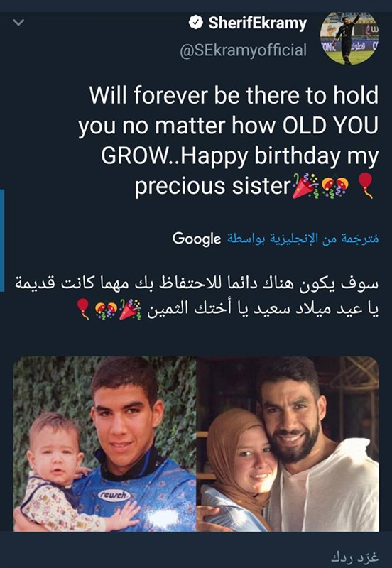Open the right photo with woman in hijab

pyautogui.click(x=288, y=444)
